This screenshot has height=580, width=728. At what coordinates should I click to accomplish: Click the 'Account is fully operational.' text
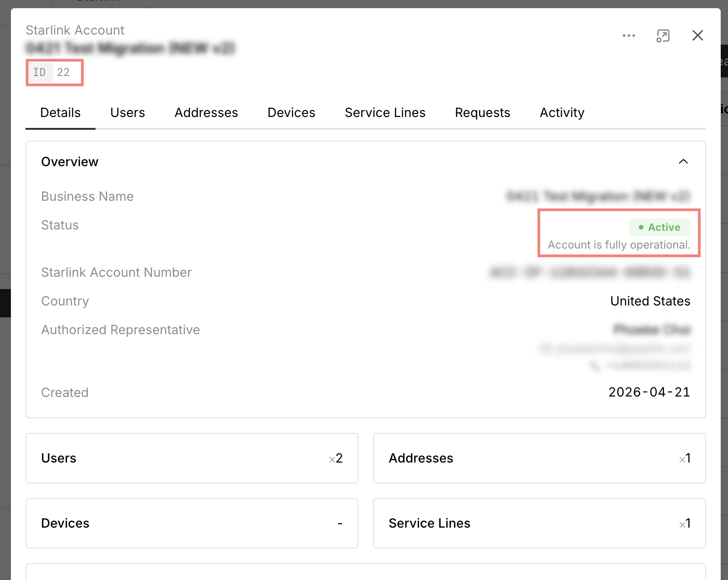619,245
